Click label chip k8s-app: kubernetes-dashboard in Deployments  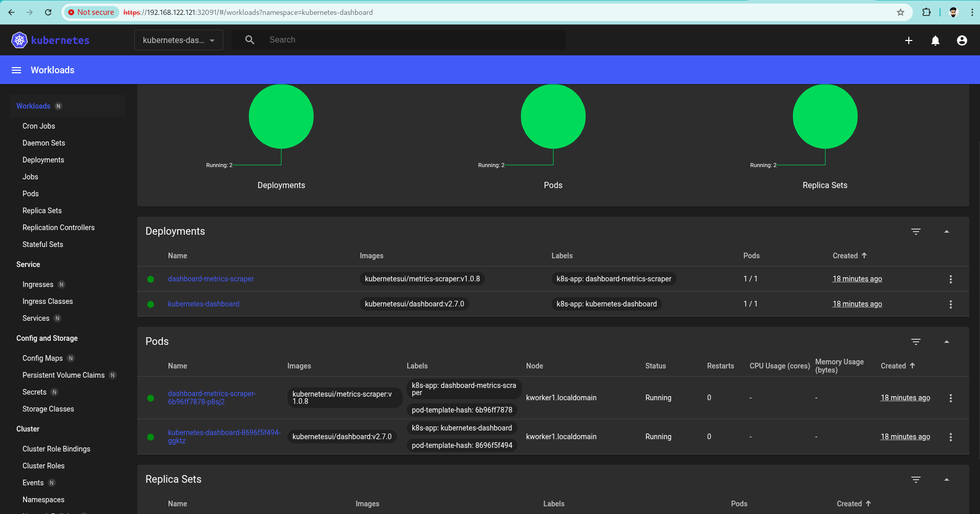(607, 304)
